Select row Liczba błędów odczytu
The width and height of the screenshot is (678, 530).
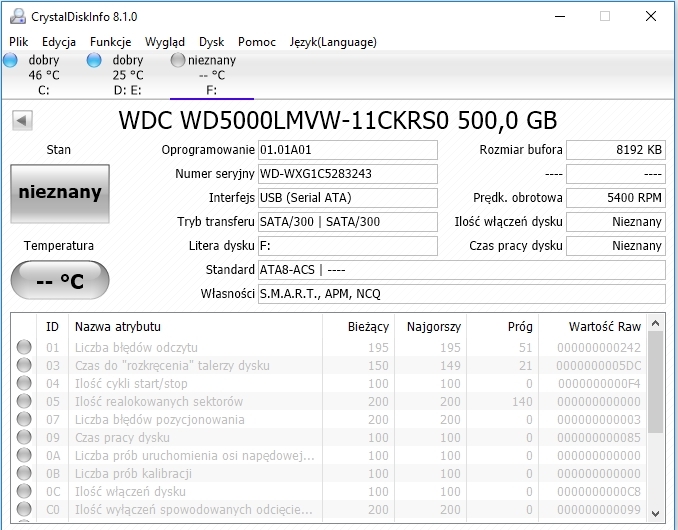tap(329, 347)
